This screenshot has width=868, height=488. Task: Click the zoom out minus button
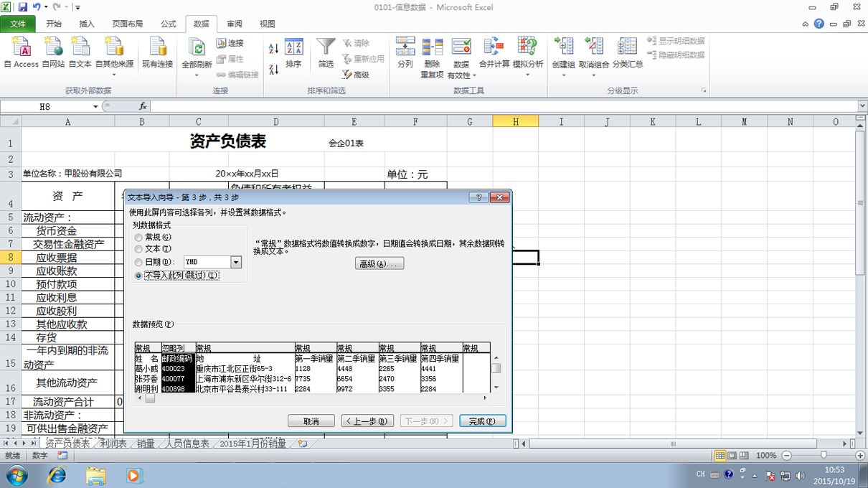click(786, 456)
